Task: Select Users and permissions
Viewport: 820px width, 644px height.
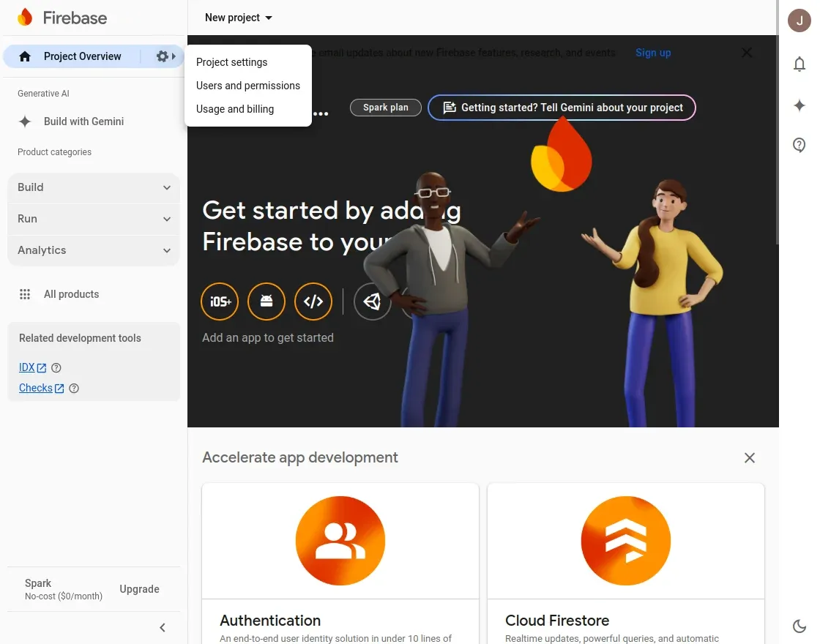Action: (x=248, y=86)
